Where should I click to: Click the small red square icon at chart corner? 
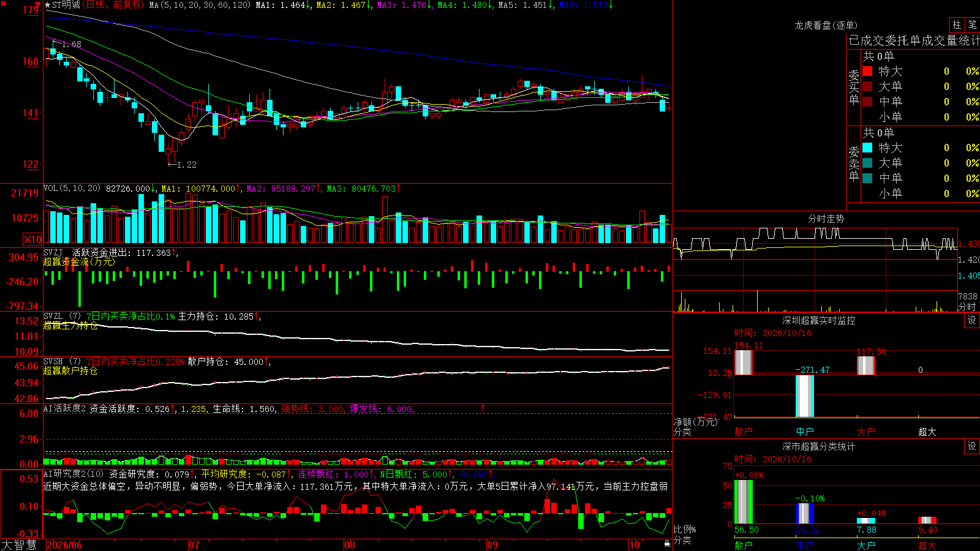pos(2,3)
